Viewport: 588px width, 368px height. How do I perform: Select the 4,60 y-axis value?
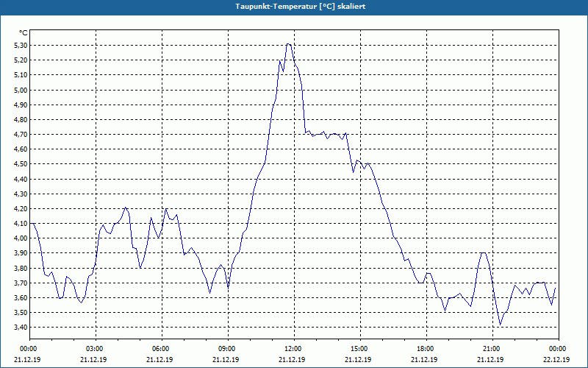click(21, 149)
